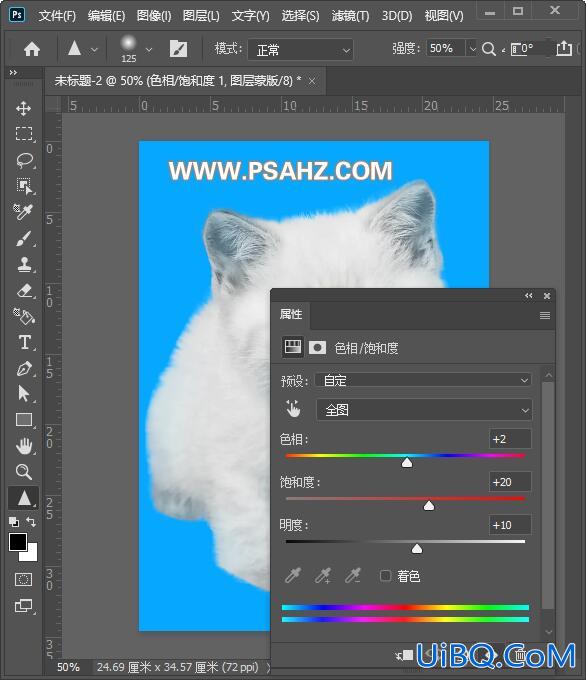Open the Properties panel menu
Image resolution: width=586 pixels, height=680 pixels.
(545, 315)
